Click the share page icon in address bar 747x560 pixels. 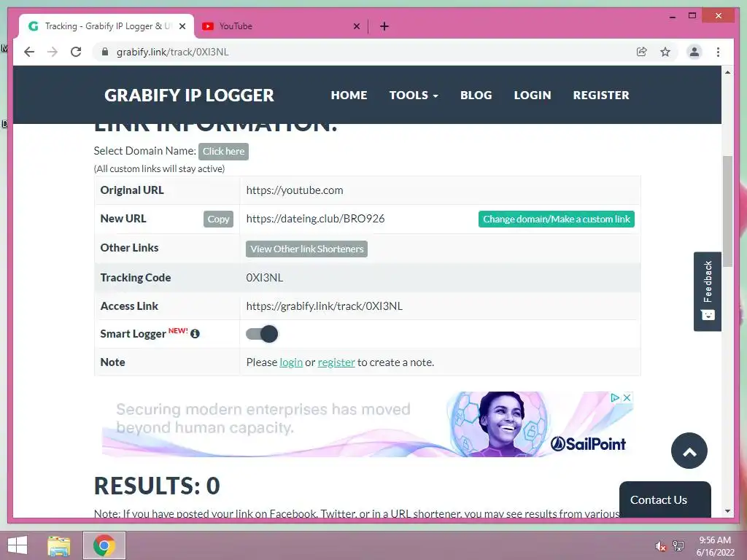pos(642,52)
